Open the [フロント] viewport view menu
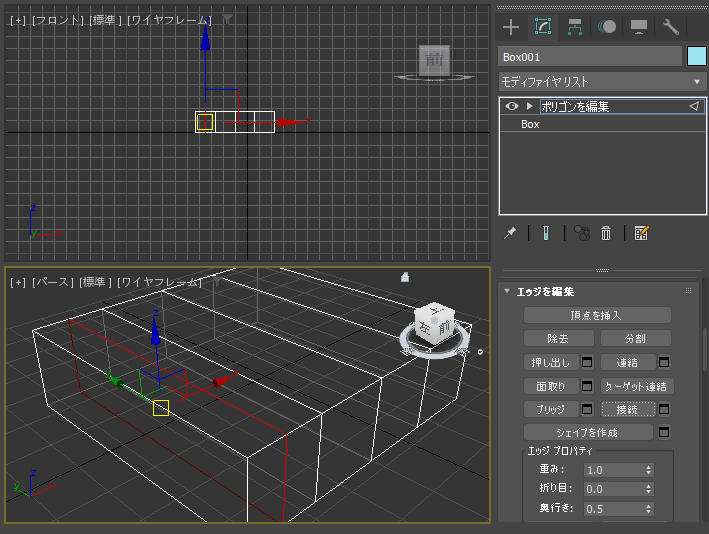This screenshot has width=709, height=534. pos(58,20)
